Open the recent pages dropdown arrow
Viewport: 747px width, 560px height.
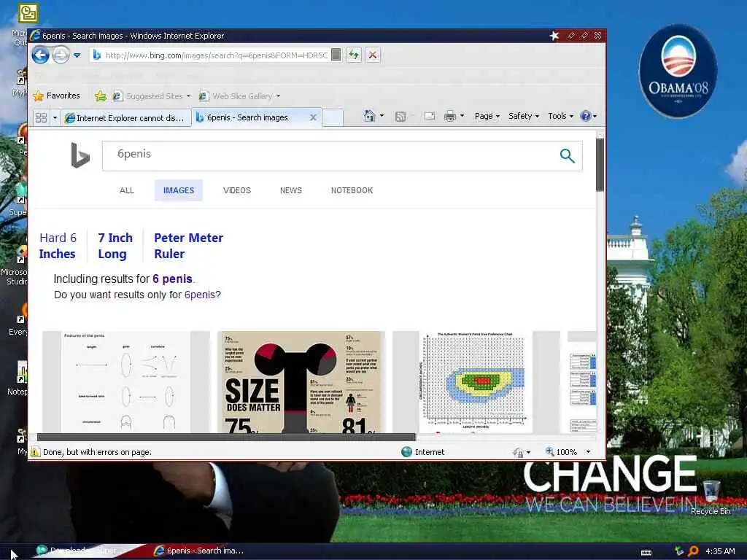(77, 55)
